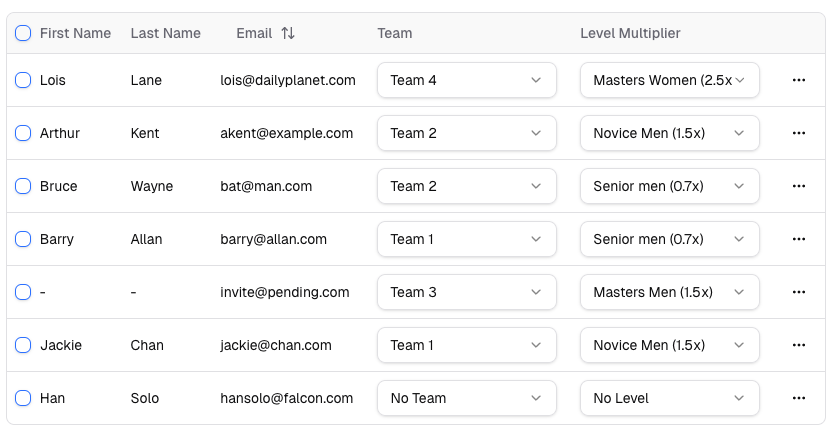Select the checkbox for Lois Lane
The height and width of the screenshot is (432, 835).
(x=23, y=80)
